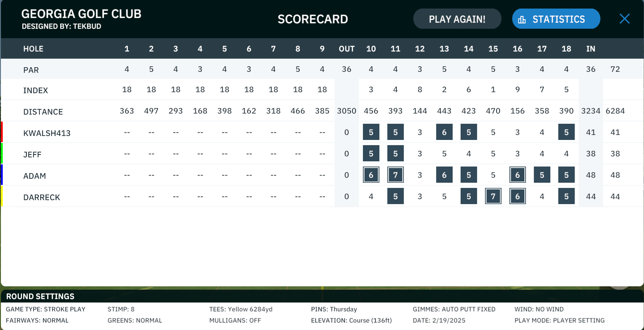The width and height of the screenshot is (644, 330).
Task: Click the bar chart icon in Statistics
Action: click(522, 20)
